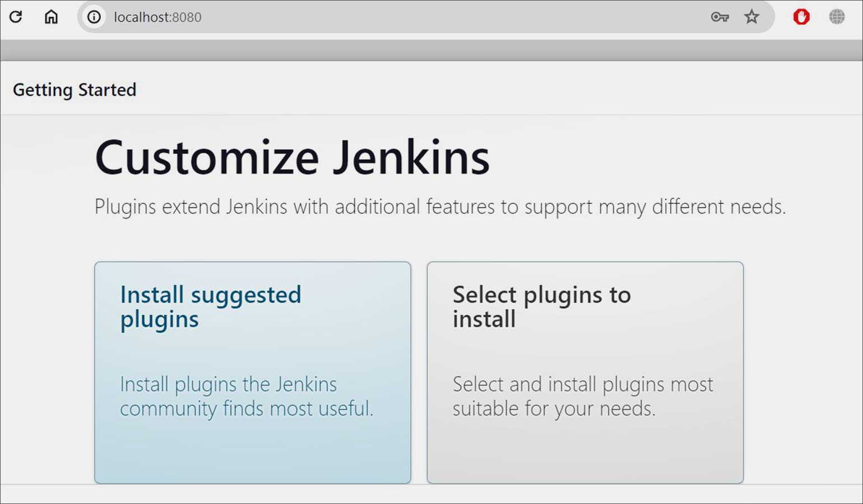Go to the browser home page icon

51,17
